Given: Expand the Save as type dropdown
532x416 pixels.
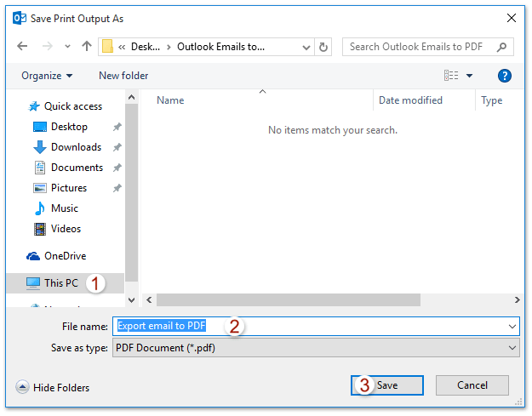Looking at the screenshot, I should click(512, 348).
